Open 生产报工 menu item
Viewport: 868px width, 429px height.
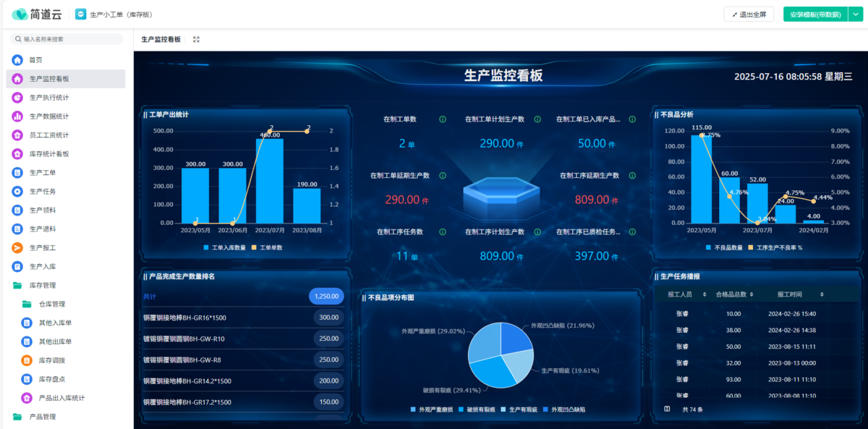[43, 248]
